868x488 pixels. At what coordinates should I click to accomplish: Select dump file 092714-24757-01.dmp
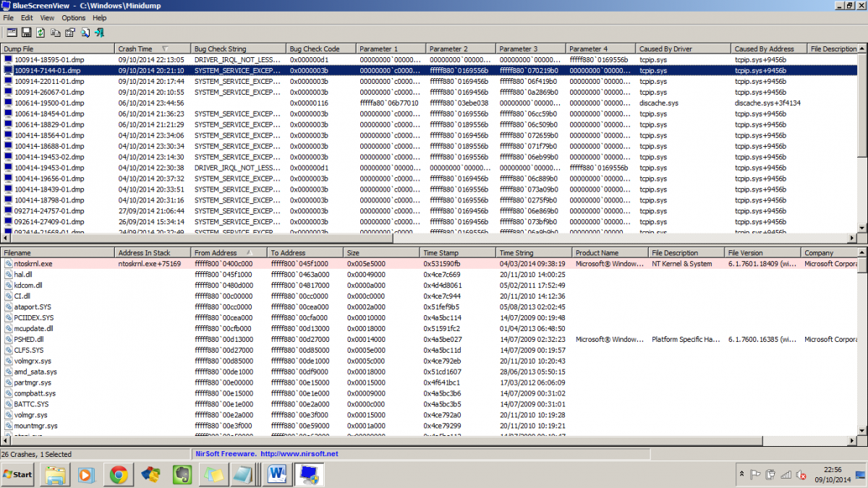[x=49, y=211]
